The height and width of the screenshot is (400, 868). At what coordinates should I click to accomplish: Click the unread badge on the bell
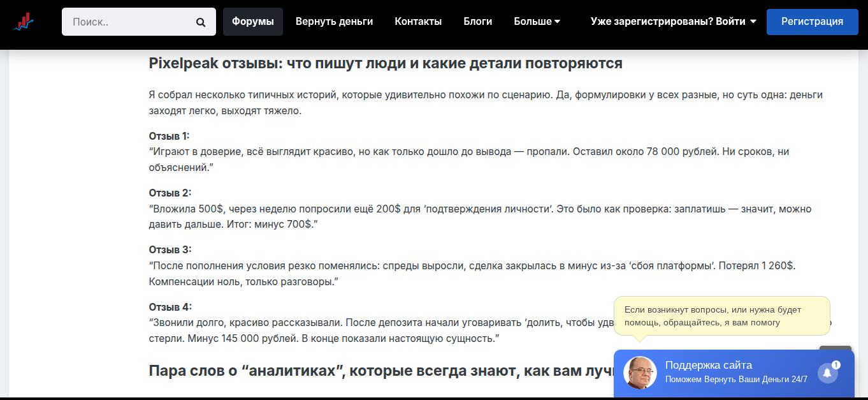836,365
